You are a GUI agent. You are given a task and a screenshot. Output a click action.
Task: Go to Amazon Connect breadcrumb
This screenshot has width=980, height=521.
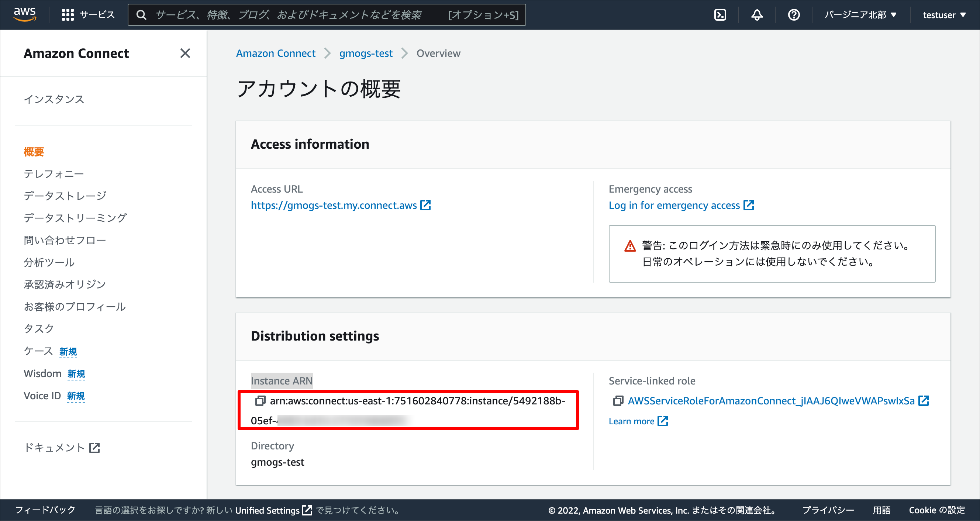pyautogui.click(x=276, y=53)
